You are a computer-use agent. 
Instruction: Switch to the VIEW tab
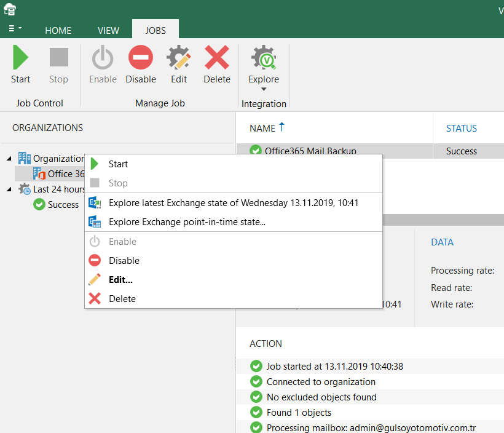click(108, 30)
